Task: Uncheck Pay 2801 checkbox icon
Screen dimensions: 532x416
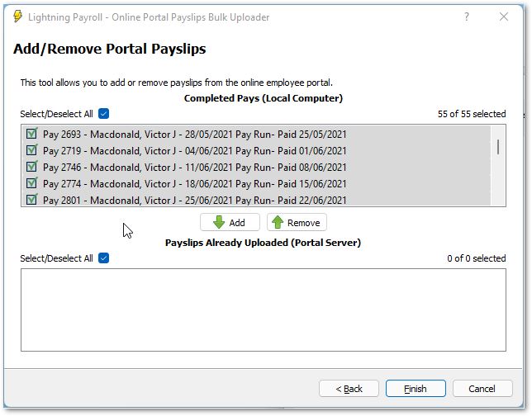Action: pos(32,200)
